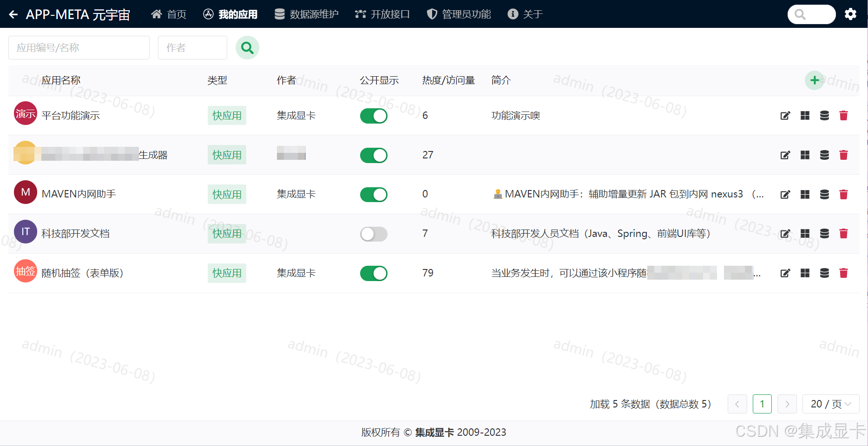Click the 演示 avatar of 平台功能演示
The width and height of the screenshot is (868, 446).
tap(26, 113)
